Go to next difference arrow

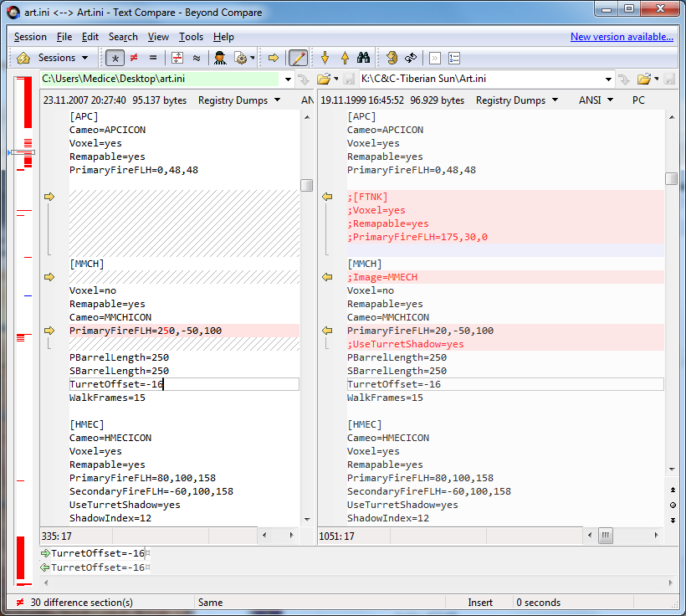[x=325, y=58]
